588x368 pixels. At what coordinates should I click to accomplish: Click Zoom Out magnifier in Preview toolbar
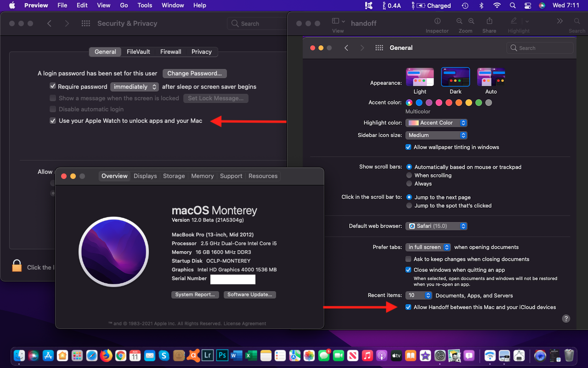[x=459, y=21]
